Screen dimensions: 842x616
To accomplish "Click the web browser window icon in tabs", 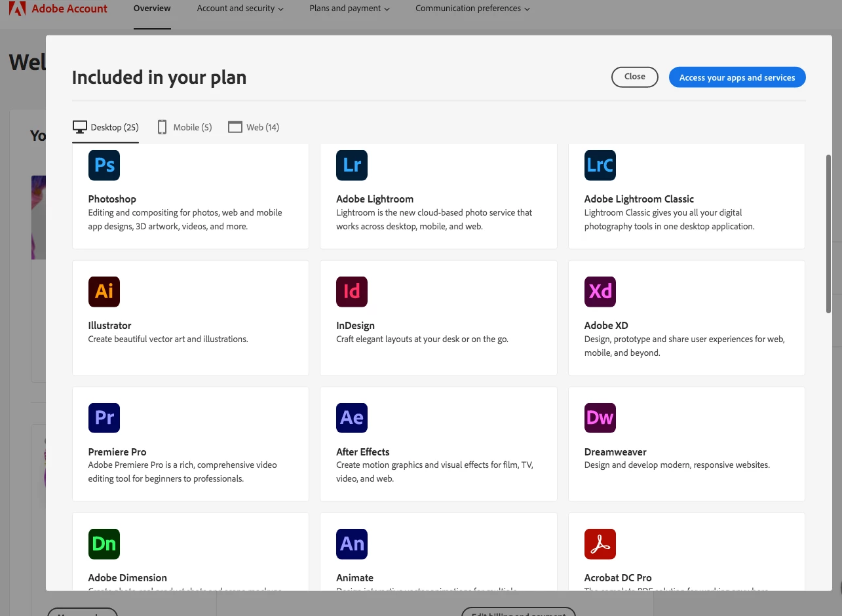I will (x=235, y=127).
